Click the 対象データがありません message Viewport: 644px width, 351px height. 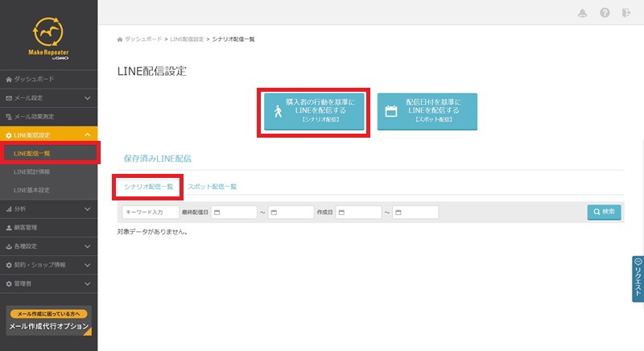(152, 232)
